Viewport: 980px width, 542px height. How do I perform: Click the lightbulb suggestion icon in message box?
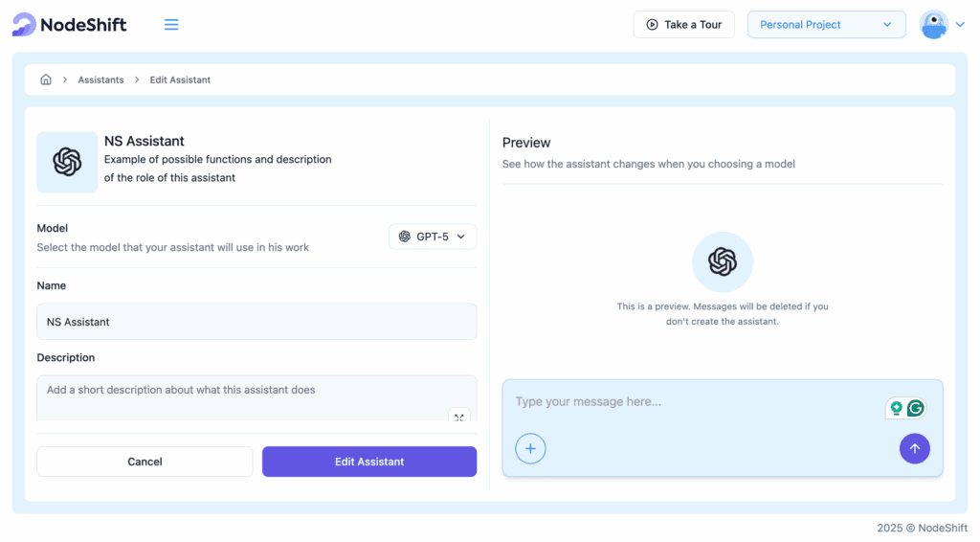click(x=897, y=409)
